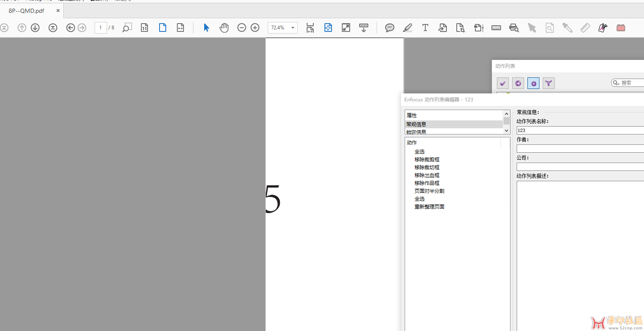Click the Add Text 'T' tool
This screenshot has width=644, height=331.
(425, 28)
